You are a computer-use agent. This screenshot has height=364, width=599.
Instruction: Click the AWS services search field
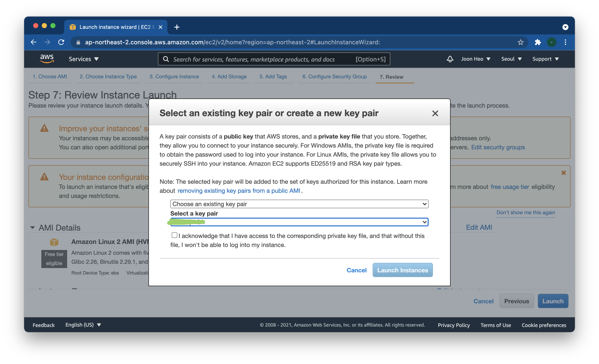[x=262, y=59]
